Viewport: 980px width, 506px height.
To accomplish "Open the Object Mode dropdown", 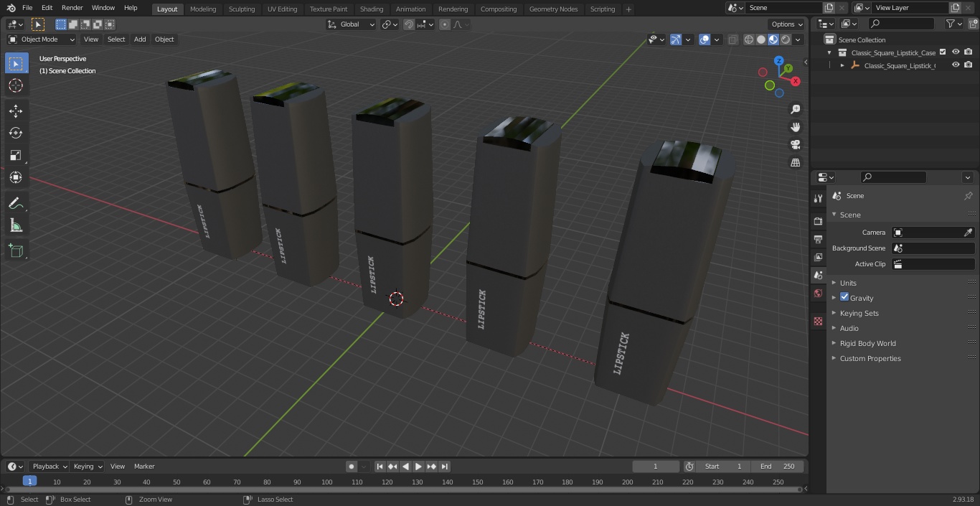I will point(42,39).
